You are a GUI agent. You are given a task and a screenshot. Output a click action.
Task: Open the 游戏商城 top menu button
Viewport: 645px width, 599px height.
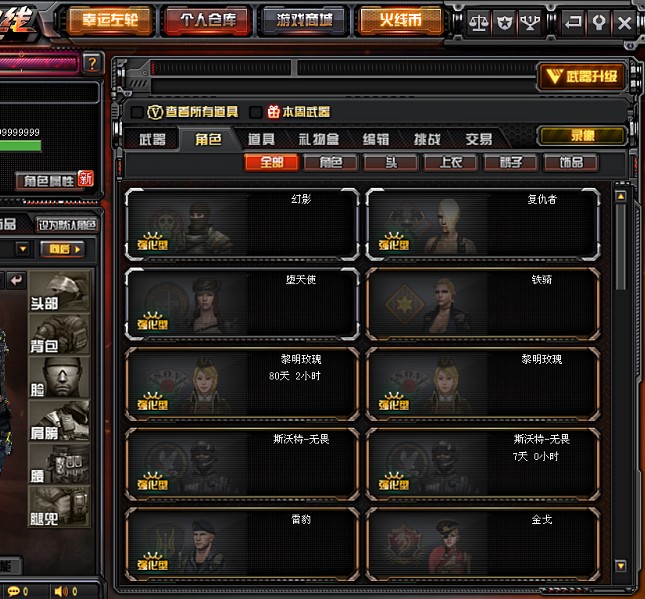click(x=304, y=20)
